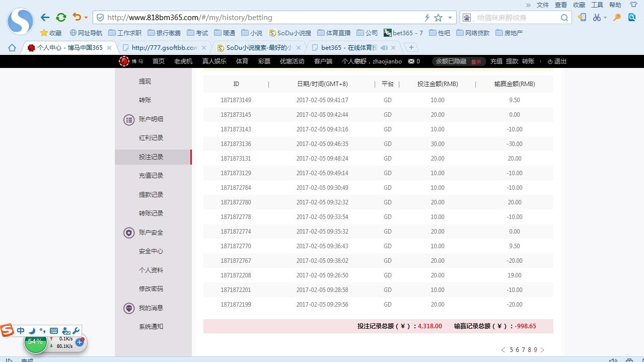Viewport: 644px width, 362px height.
Task: Click the 账户安全 shield icon in the sidebar
Action: coord(129,233)
